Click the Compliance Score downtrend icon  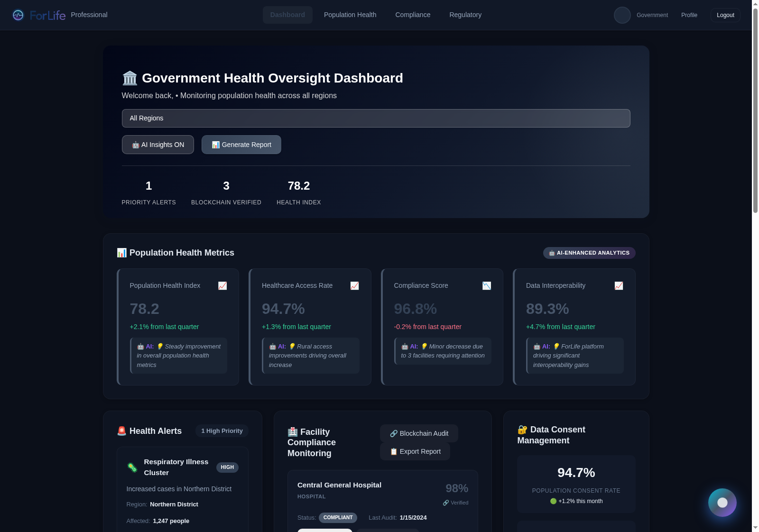[x=487, y=285]
